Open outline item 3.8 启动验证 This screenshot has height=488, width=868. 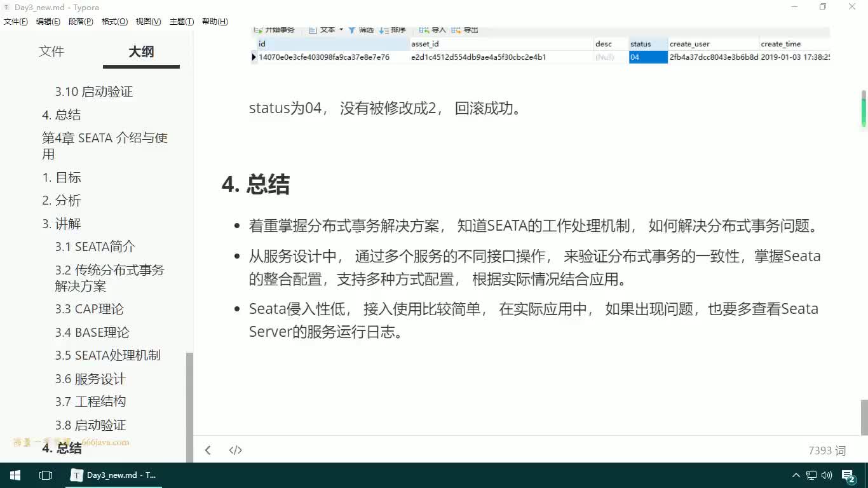(x=90, y=425)
